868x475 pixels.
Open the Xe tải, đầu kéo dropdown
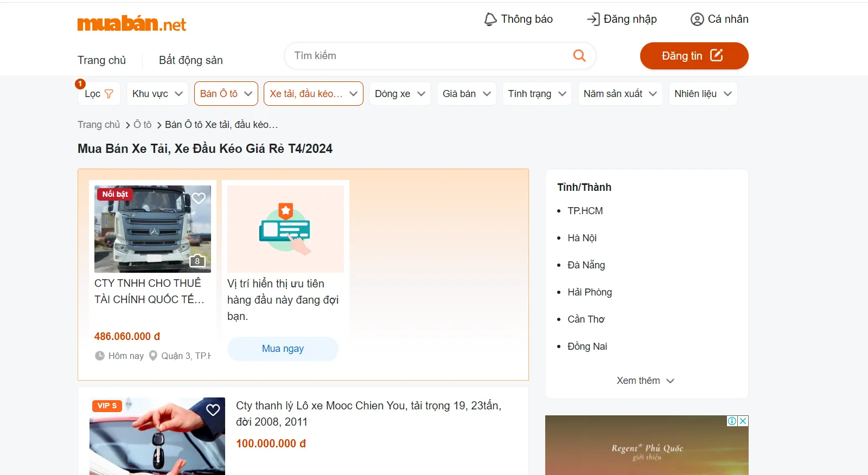click(314, 94)
